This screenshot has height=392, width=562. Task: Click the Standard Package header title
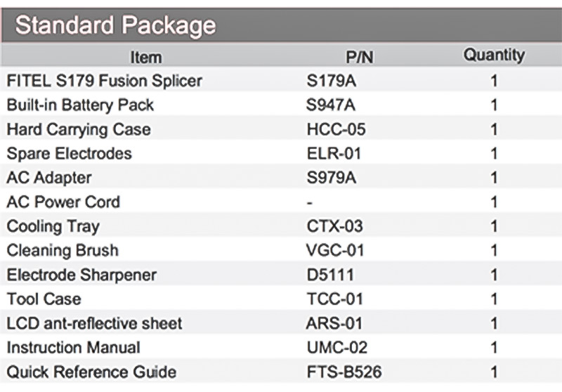click(x=115, y=26)
